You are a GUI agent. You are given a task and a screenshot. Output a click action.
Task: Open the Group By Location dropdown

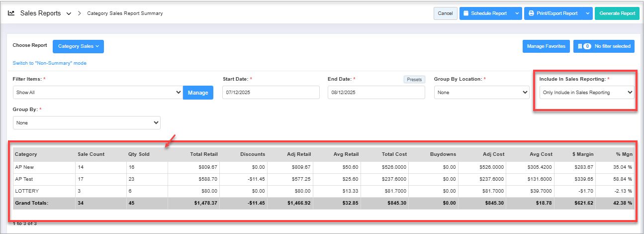482,93
